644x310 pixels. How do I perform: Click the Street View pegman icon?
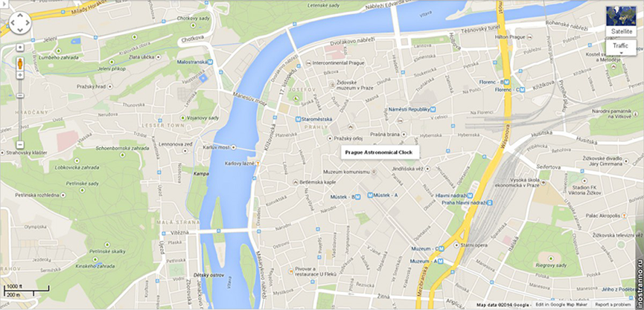19,63
